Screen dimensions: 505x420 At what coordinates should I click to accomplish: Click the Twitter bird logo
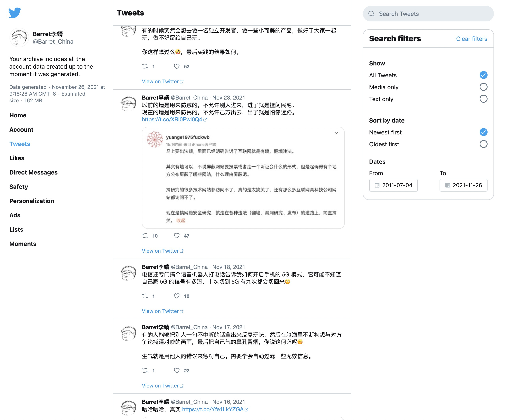[x=14, y=12]
